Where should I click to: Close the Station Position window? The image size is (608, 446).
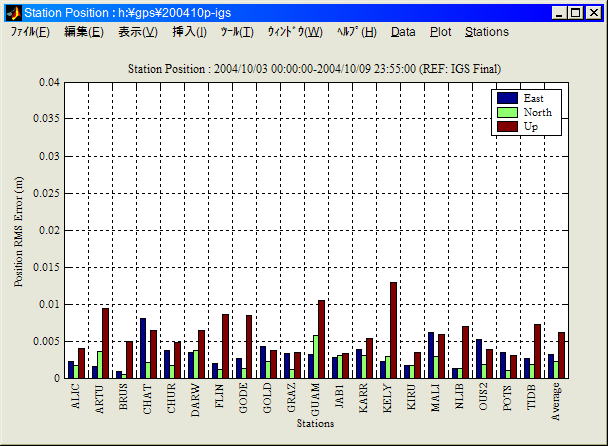point(593,13)
